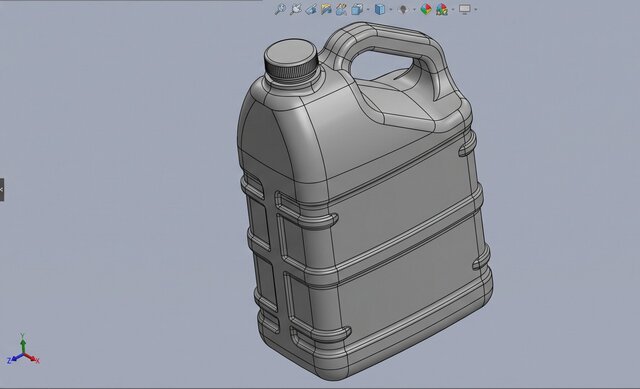This screenshot has width=640, height=389.
Task: Expand the collapsed side panel handle
Action: tap(2, 189)
